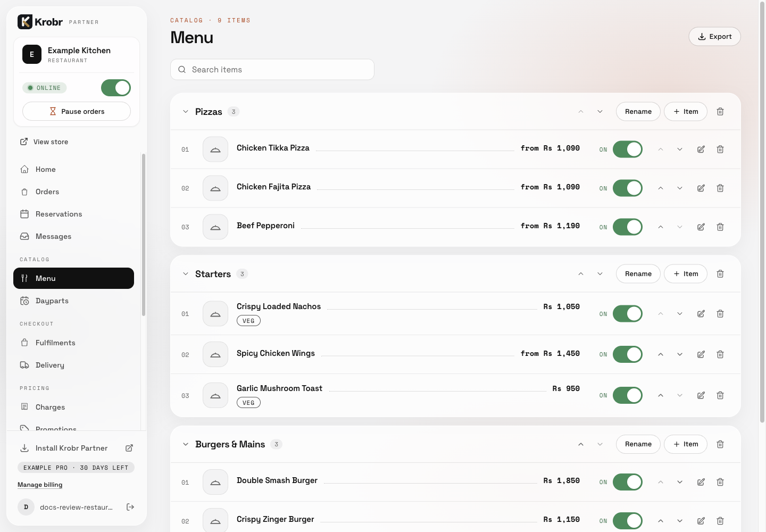This screenshot has height=532, width=766.
Task: Open the external link icon for Install Krobr Partner
Action: click(x=129, y=448)
